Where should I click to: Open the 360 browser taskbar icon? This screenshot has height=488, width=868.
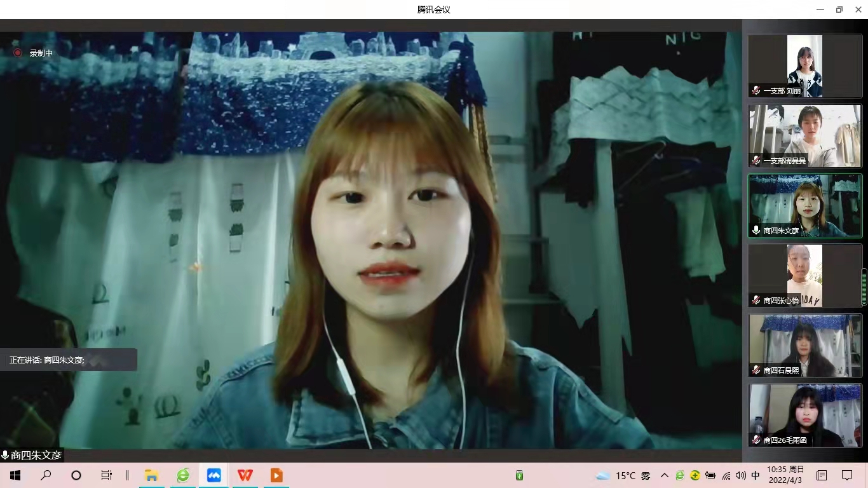tap(183, 475)
